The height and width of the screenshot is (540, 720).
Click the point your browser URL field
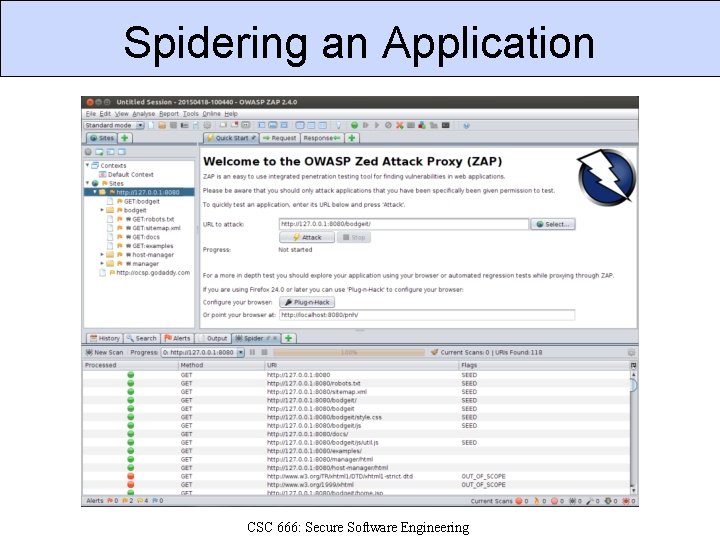pos(427,315)
